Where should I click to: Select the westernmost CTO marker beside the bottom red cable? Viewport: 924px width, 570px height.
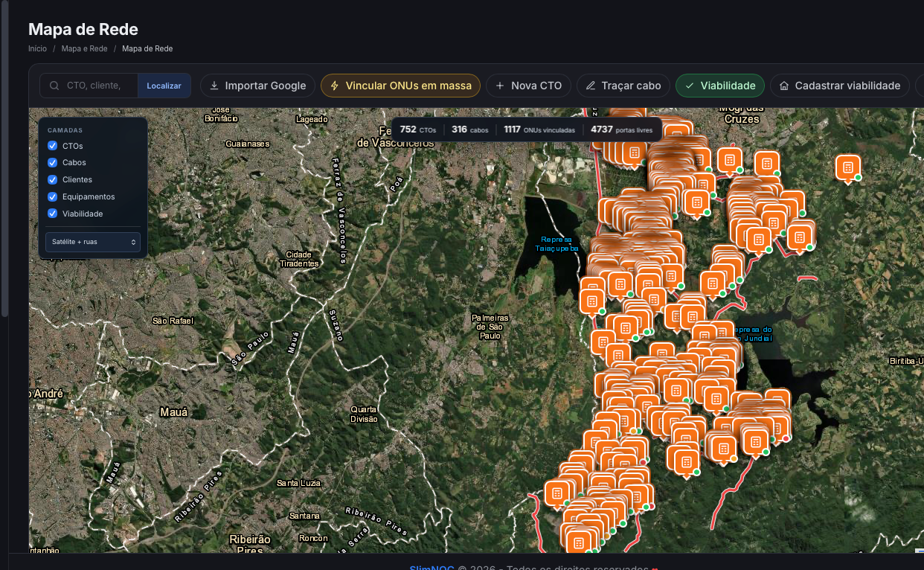[556, 493]
